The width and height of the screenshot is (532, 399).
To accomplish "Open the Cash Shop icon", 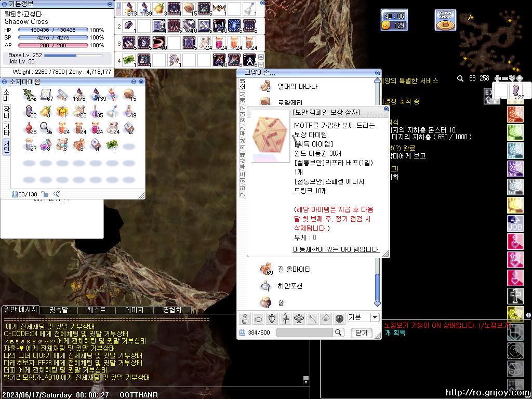I will (x=445, y=20).
